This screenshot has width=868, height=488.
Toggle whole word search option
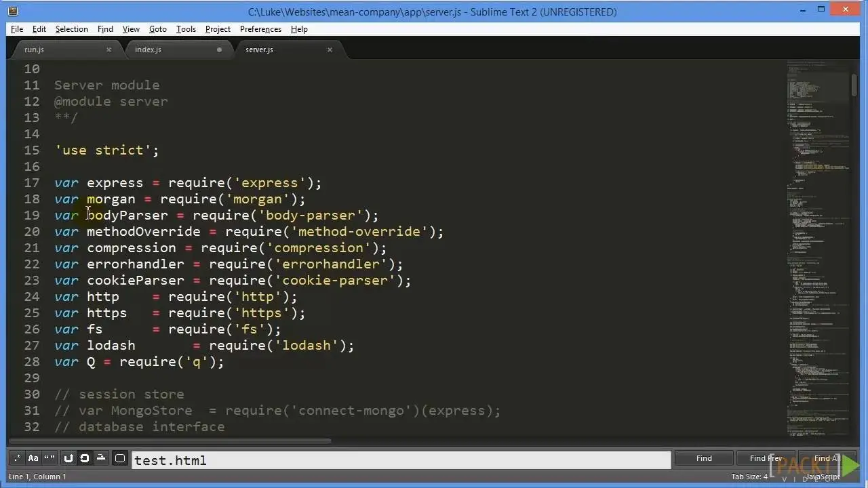[x=49, y=458]
